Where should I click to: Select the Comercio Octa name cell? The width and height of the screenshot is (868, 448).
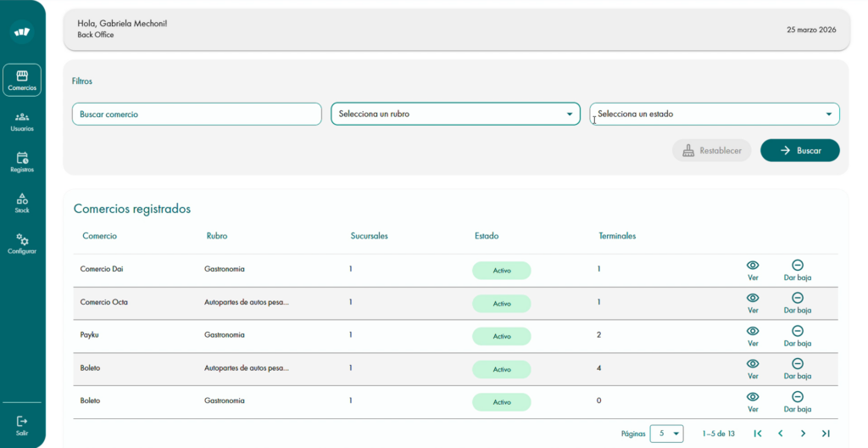click(x=104, y=302)
